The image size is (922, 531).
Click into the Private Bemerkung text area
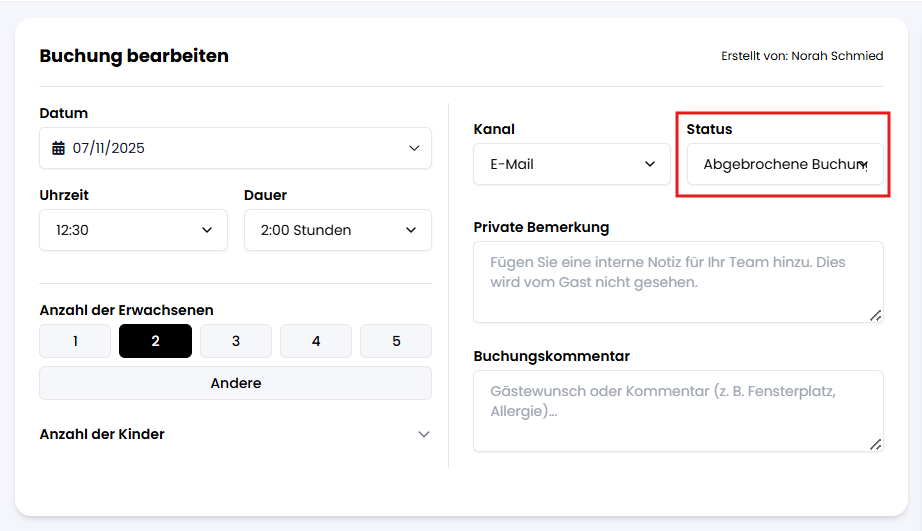pos(678,282)
